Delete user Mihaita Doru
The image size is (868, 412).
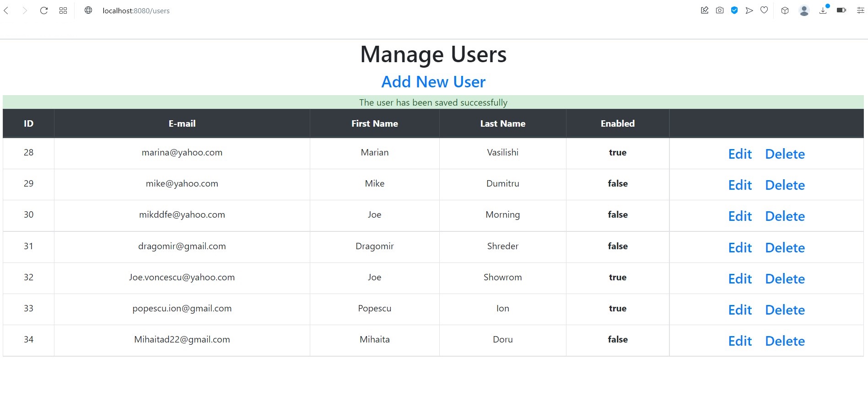pos(784,341)
